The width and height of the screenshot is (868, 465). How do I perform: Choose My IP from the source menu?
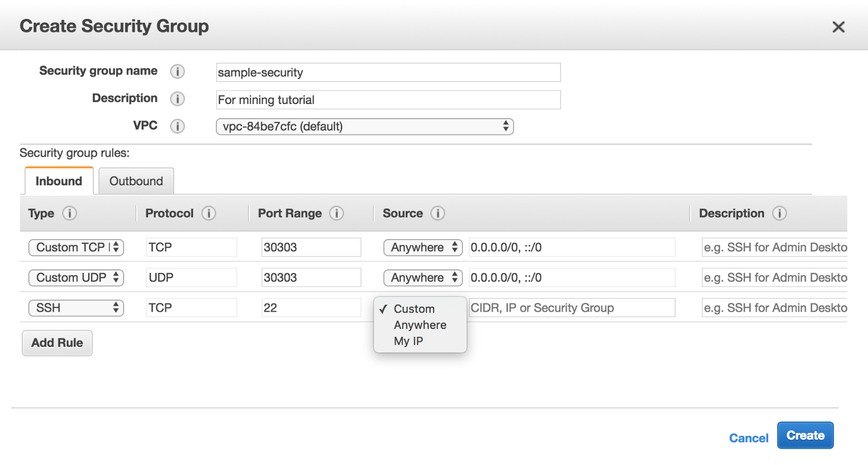409,341
